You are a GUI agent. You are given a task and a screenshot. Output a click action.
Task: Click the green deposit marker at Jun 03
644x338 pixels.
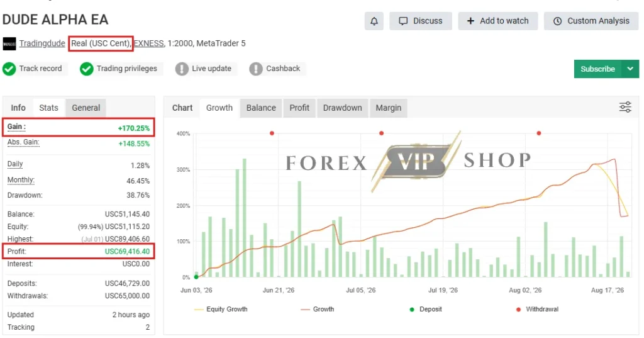point(196,277)
